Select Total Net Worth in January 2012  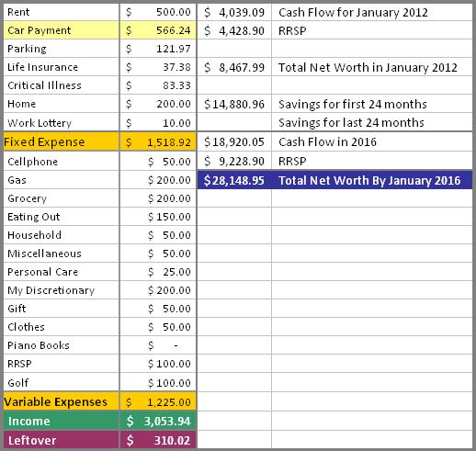pos(372,67)
